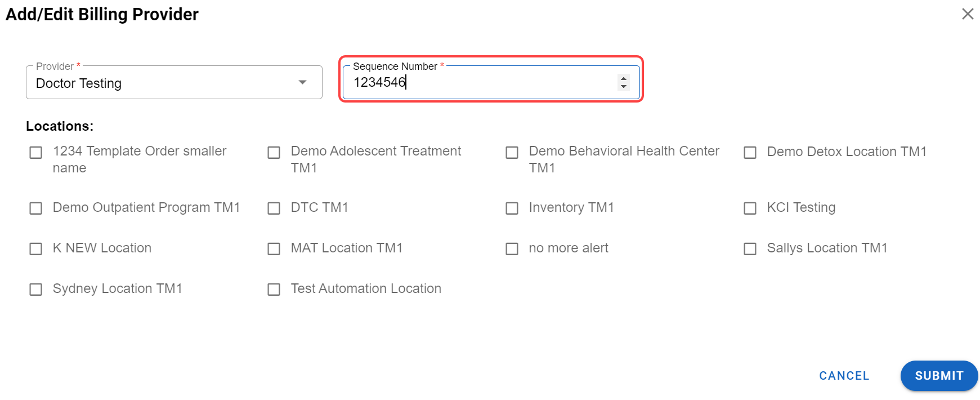
Task: Close the Add/Edit Billing Provider dialog
Action: pos(967,14)
